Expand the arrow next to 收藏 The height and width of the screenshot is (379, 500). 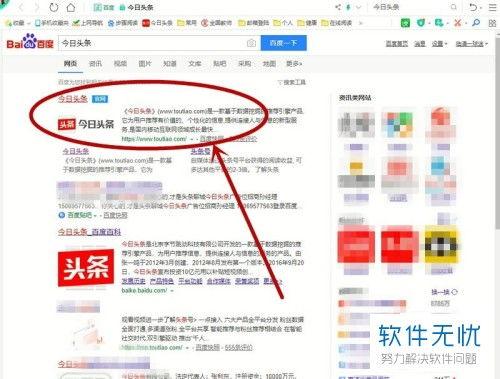(28, 23)
